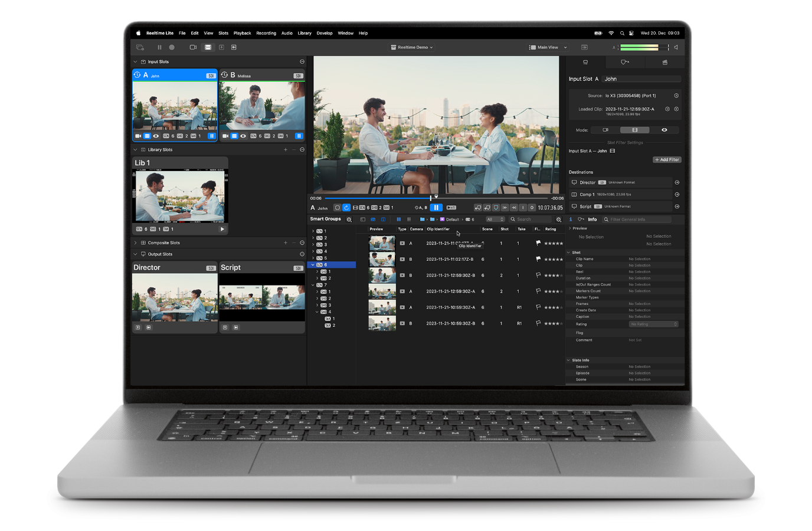Toggle loop playback in the main viewer
The image size is (812, 531).
click(346, 208)
